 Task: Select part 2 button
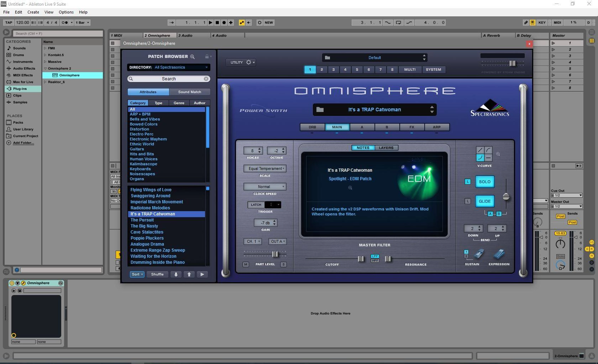point(322,69)
